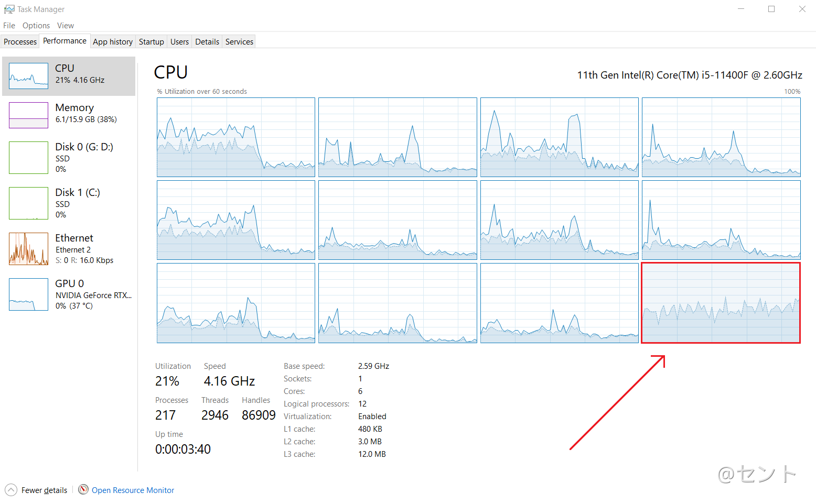Switch to the App history tab

point(113,42)
